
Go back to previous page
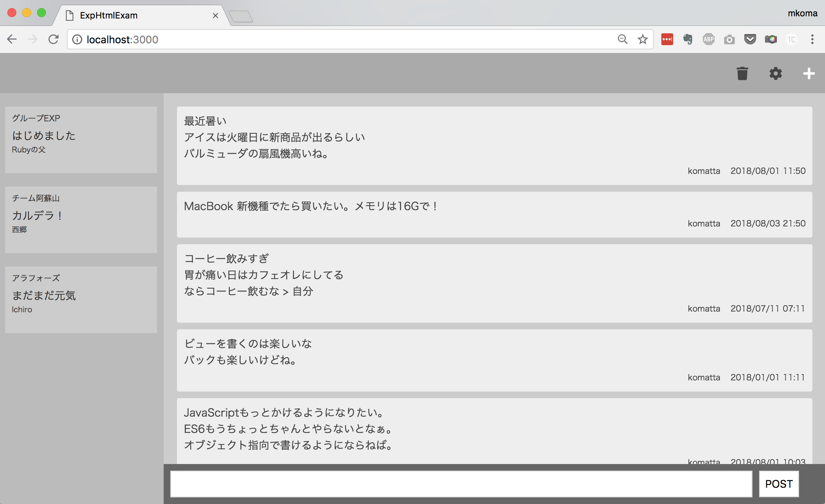click(12, 39)
